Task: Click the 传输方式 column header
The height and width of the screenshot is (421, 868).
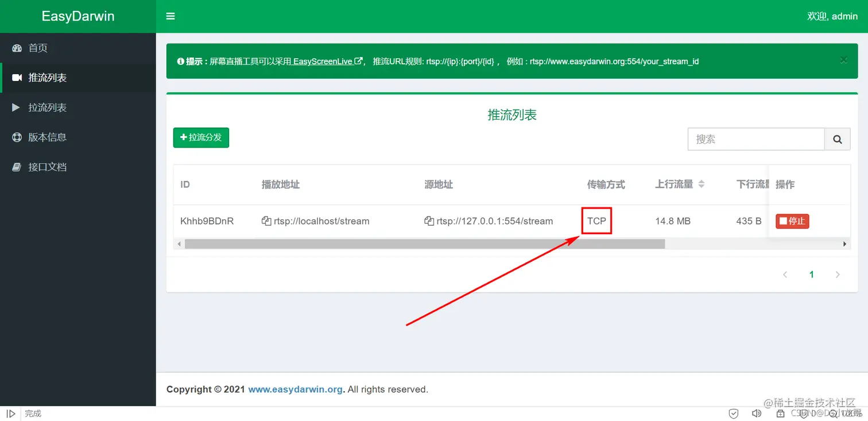Action: pyautogui.click(x=606, y=184)
